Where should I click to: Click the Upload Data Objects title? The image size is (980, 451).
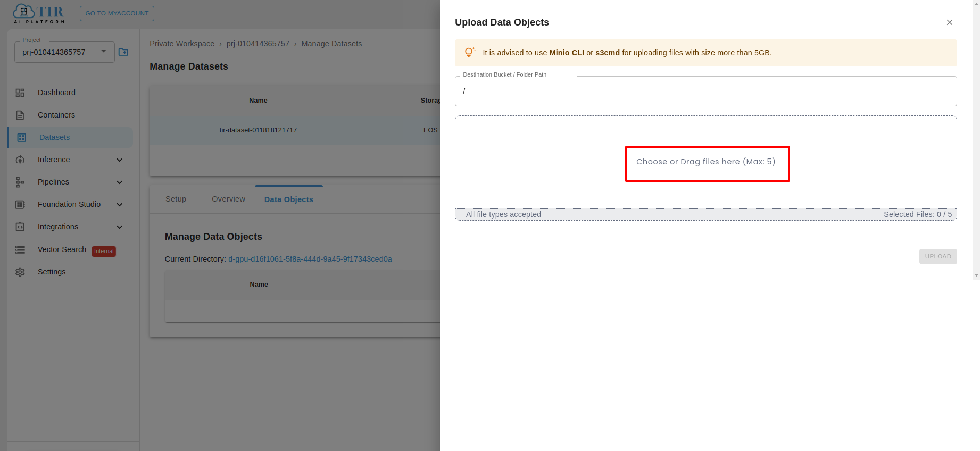coord(502,22)
